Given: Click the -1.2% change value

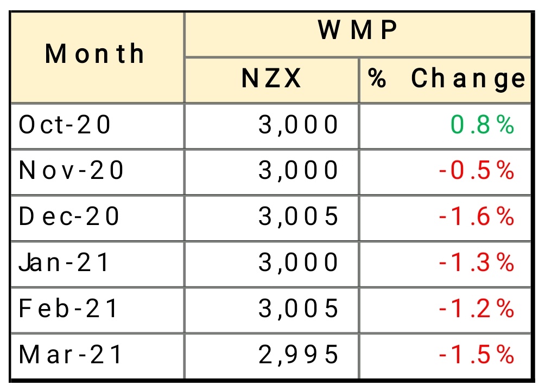Looking at the screenshot, I should [x=476, y=309].
